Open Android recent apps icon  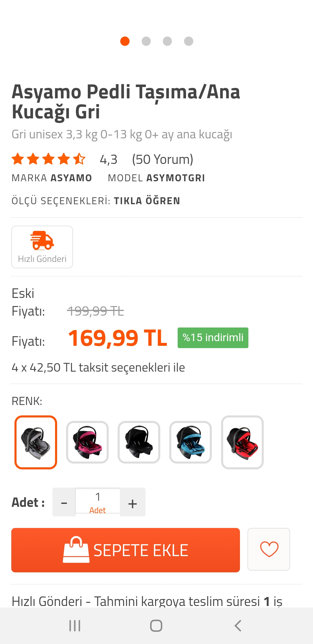(x=75, y=626)
